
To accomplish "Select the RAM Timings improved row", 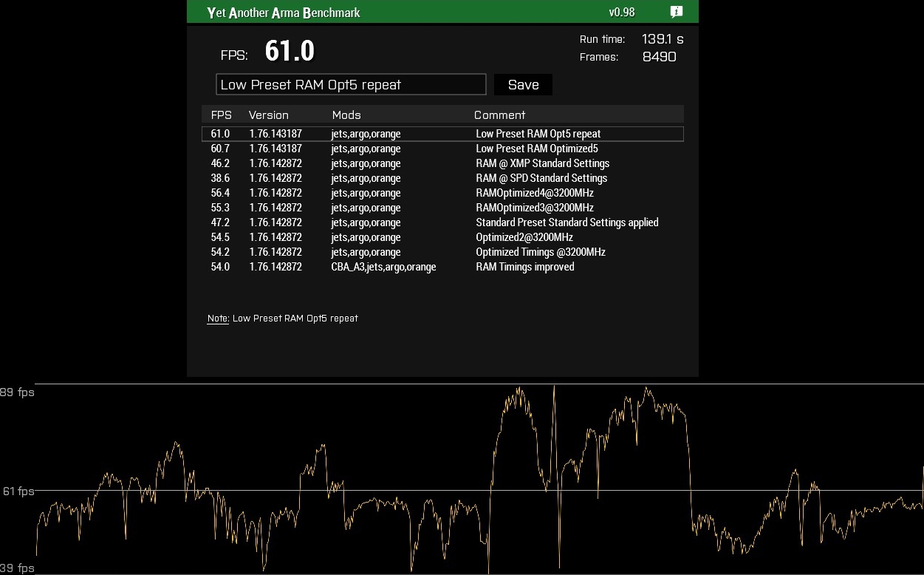I will [442, 267].
